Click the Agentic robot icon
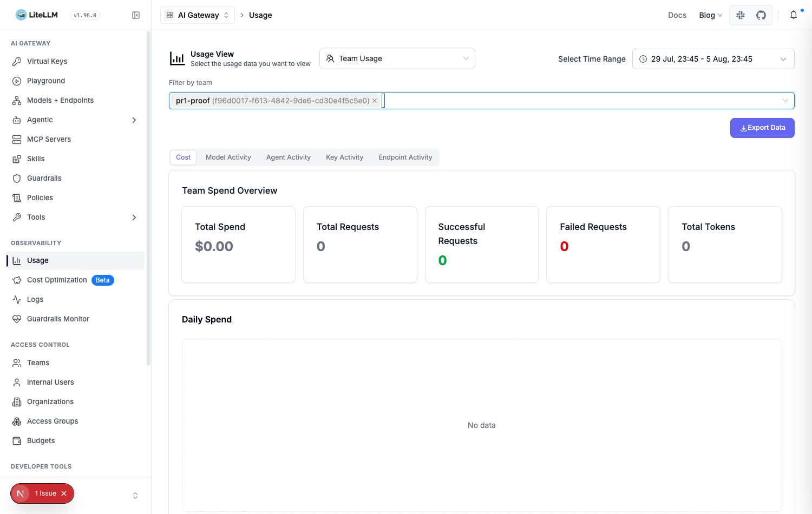Viewport: 812px width, 514px height. pos(17,120)
